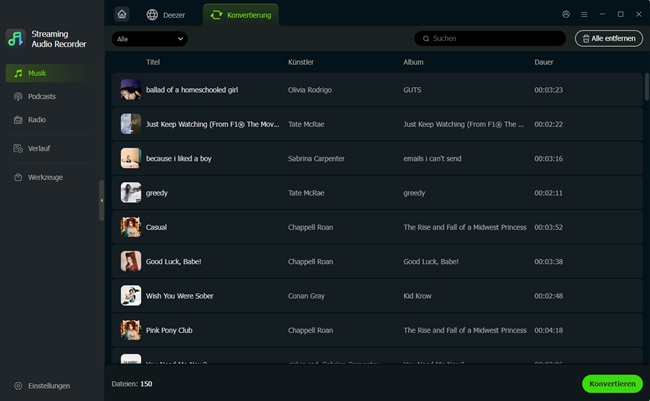650x401 pixels.
Task: Sort by the Künstler column header
Action: (301, 62)
